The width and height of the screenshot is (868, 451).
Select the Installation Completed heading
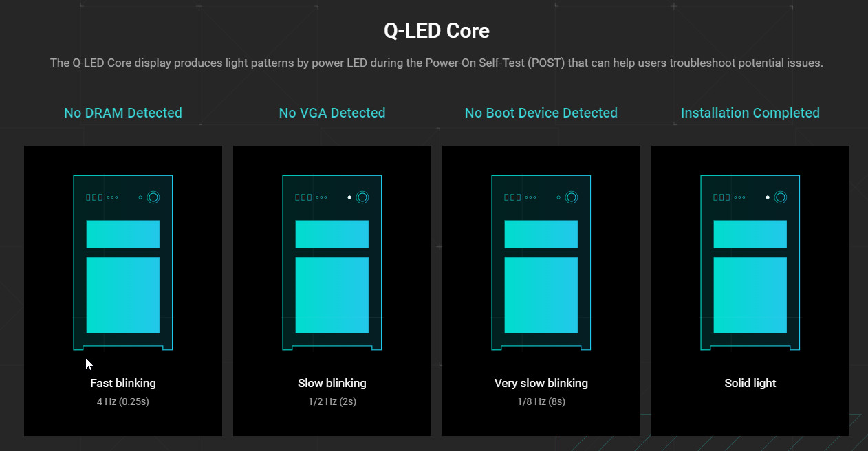point(750,113)
